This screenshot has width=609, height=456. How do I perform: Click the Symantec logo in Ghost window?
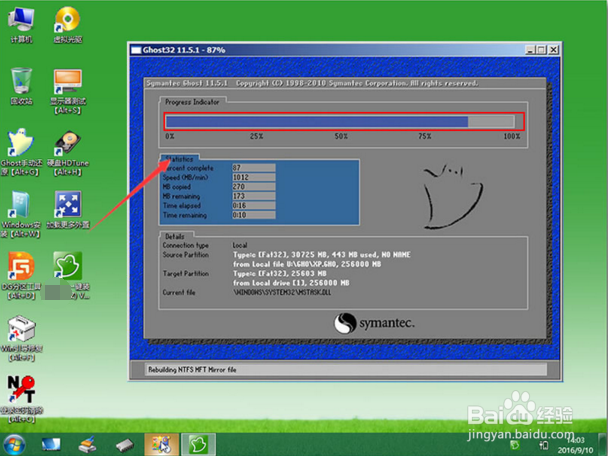[x=374, y=323]
